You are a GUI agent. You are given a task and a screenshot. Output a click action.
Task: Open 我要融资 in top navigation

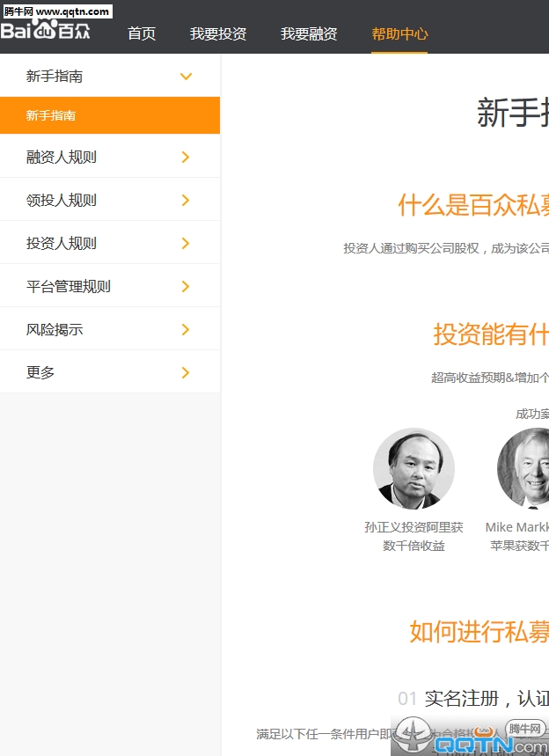309,33
